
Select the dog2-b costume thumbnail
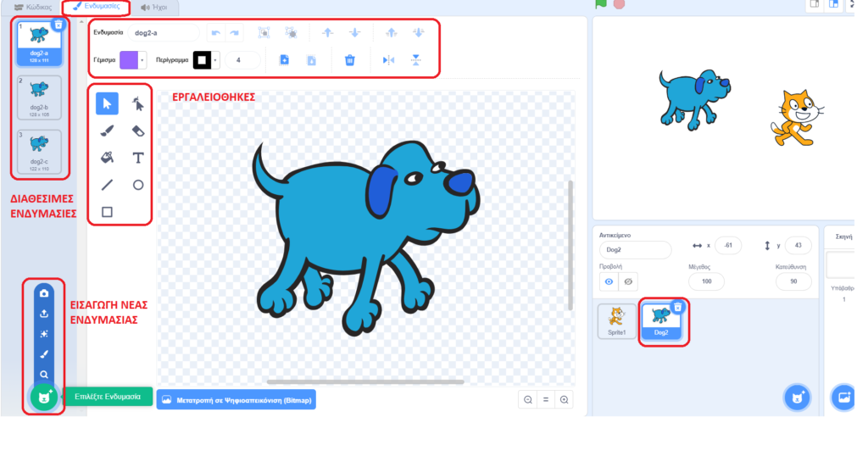pos(39,97)
